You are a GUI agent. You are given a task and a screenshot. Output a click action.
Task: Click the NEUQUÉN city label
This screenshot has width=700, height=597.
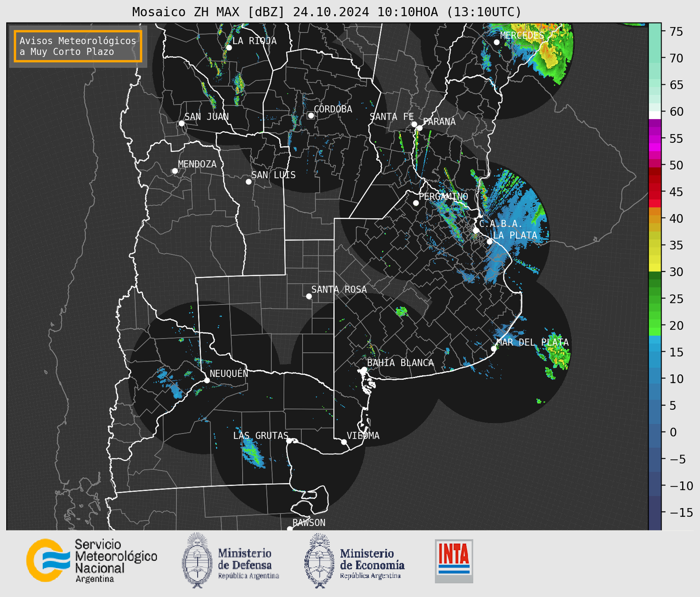[229, 373]
